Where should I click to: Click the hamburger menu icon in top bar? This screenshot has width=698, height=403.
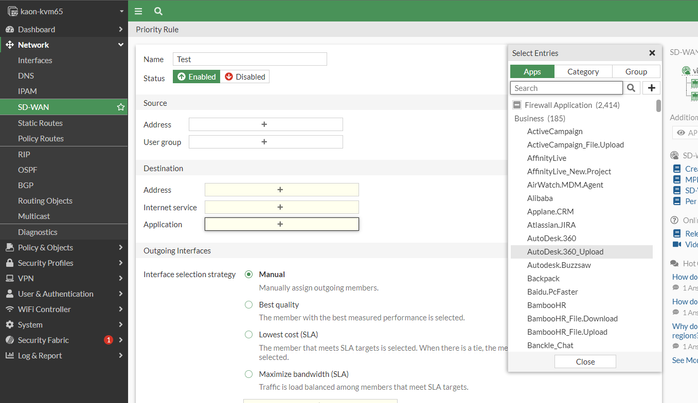(x=139, y=11)
